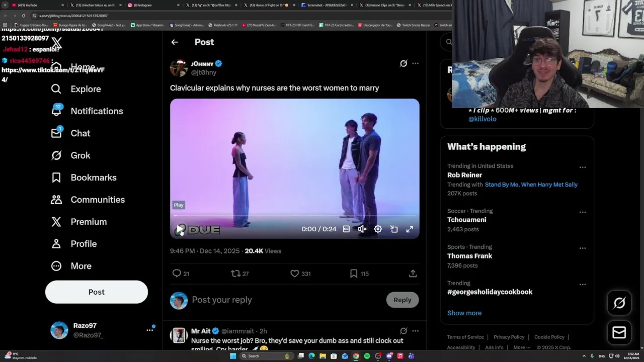The image size is (644, 362).
Task: Open video playback settings gear
Action: pos(378,229)
